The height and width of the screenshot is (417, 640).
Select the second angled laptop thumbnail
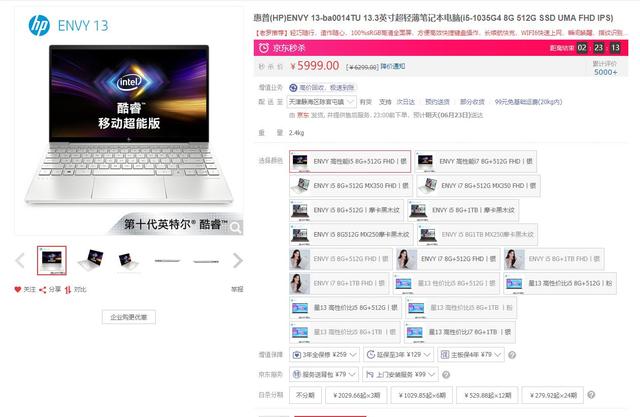click(x=90, y=260)
